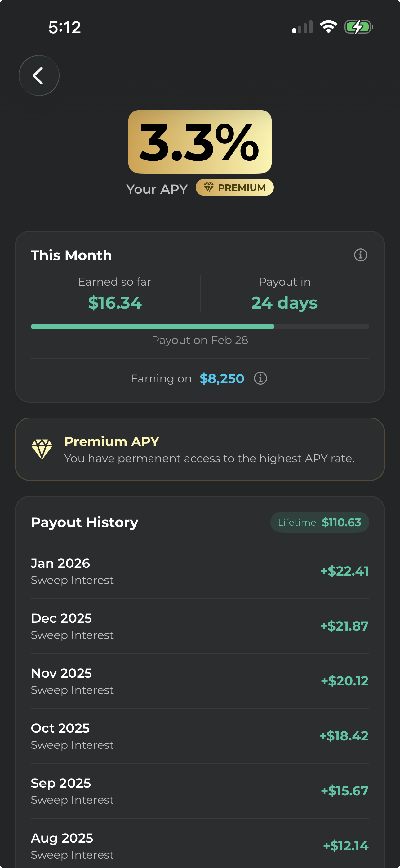Tap the This Month info icon
The height and width of the screenshot is (868, 400).
click(360, 255)
